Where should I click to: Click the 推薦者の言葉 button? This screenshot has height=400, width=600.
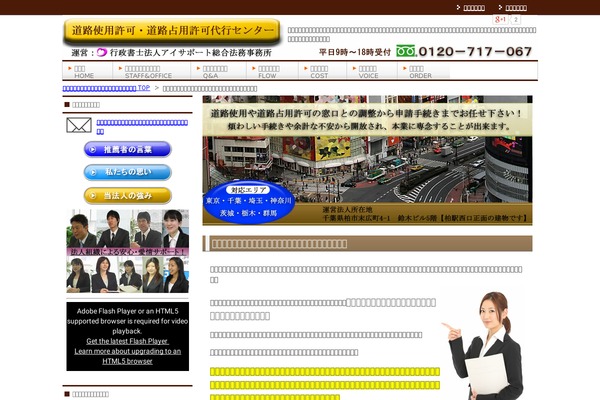(x=127, y=149)
